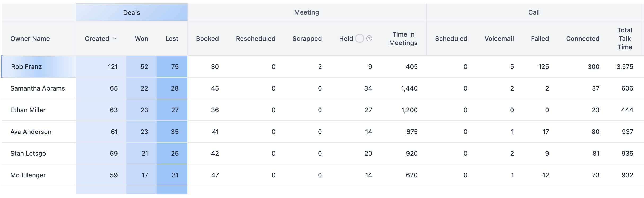Click Mo Ellenger's Total Talk Time of 932
The height and width of the screenshot is (198, 644).
tap(627, 175)
